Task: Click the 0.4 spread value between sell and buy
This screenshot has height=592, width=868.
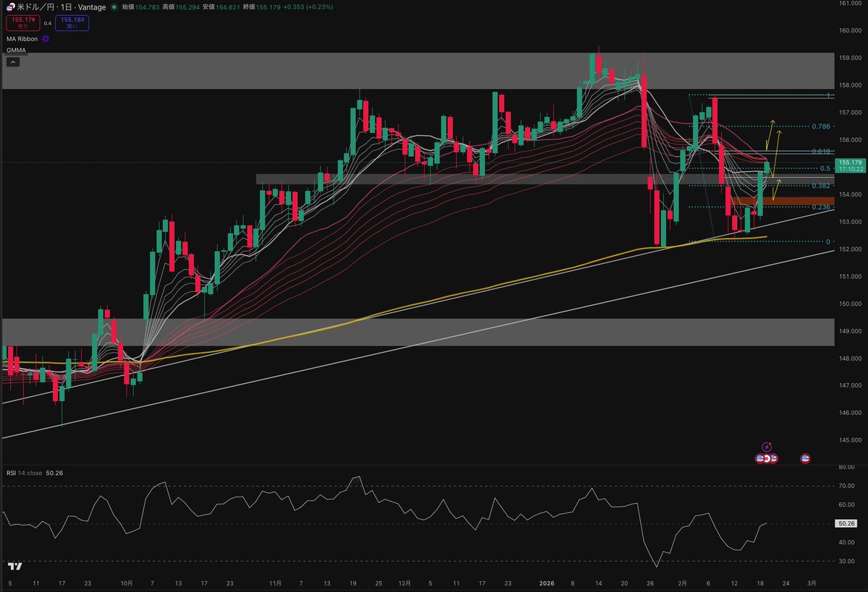Action: 48,23
